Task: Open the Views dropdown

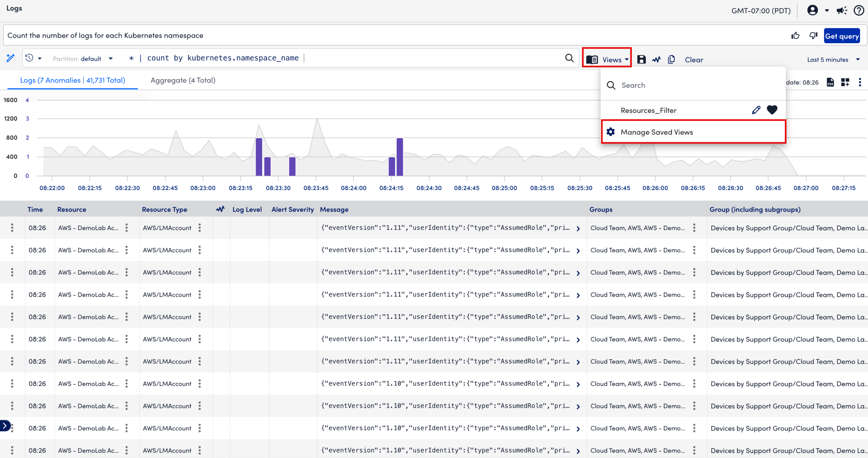Action: pos(607,59)
